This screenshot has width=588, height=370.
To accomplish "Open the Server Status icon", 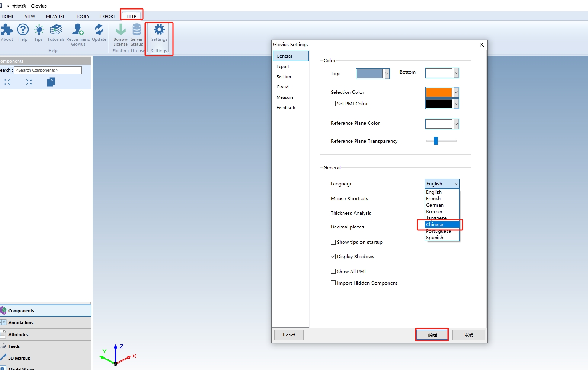I will [x=137, y=30].
